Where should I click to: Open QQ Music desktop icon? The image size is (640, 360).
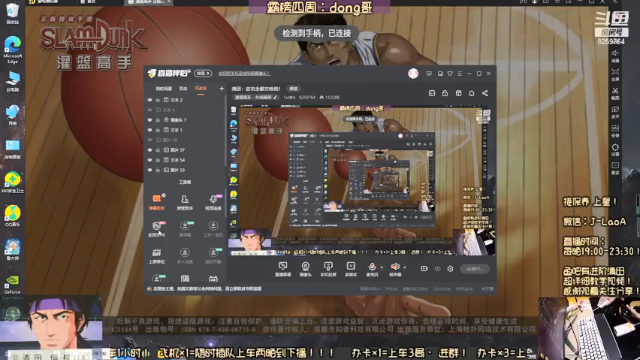pyautogui.click(x=13, y=216)
